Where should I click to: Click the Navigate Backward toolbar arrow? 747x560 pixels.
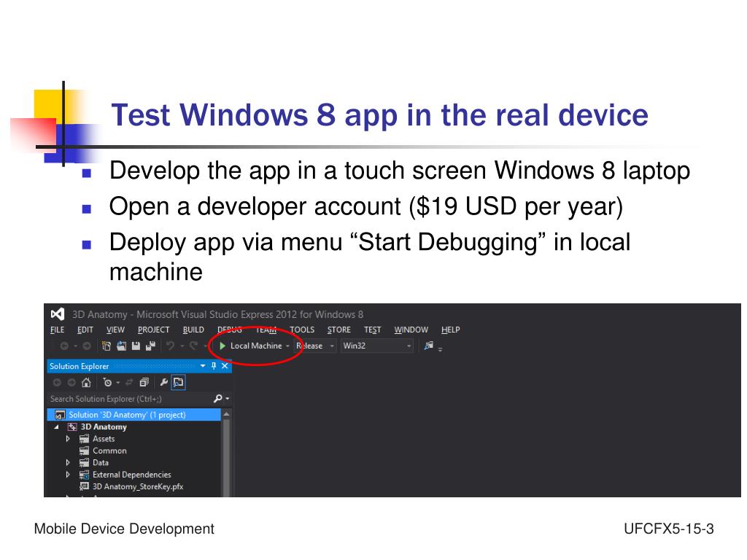point(64,346)
